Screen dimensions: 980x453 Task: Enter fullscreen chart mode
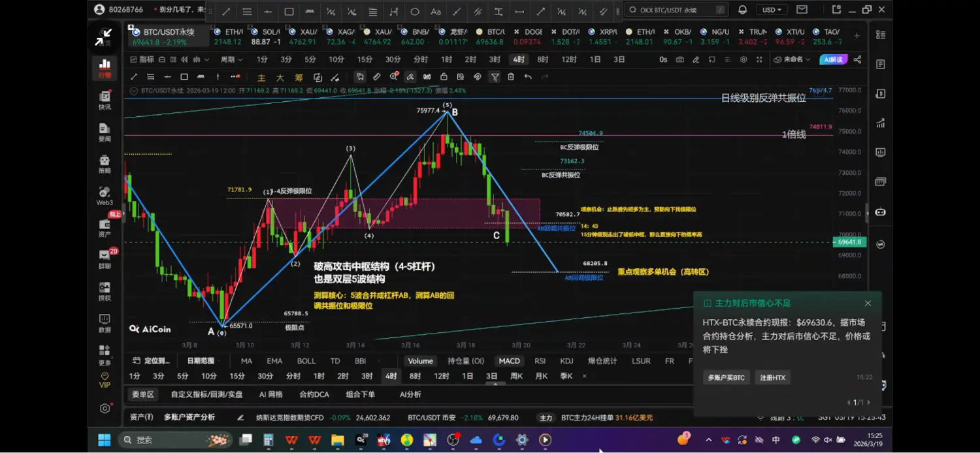[759, 59]
